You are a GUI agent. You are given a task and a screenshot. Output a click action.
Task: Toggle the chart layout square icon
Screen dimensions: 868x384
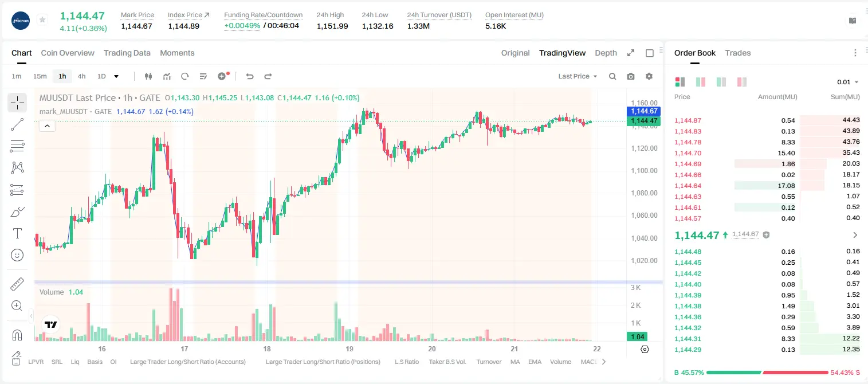650,53
